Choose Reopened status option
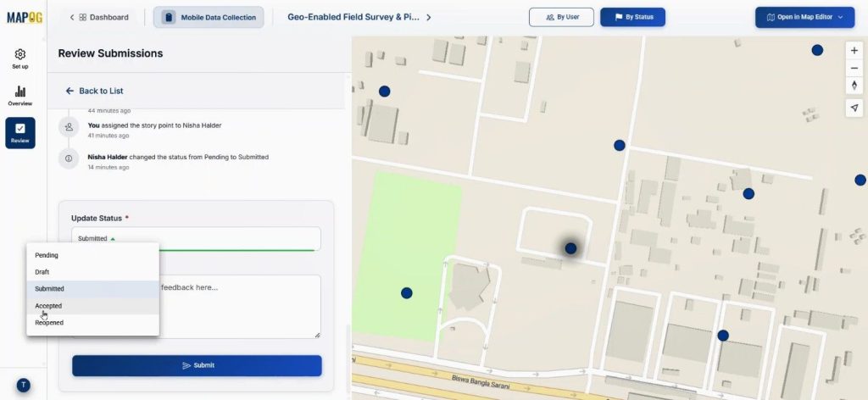 [92, 323]
